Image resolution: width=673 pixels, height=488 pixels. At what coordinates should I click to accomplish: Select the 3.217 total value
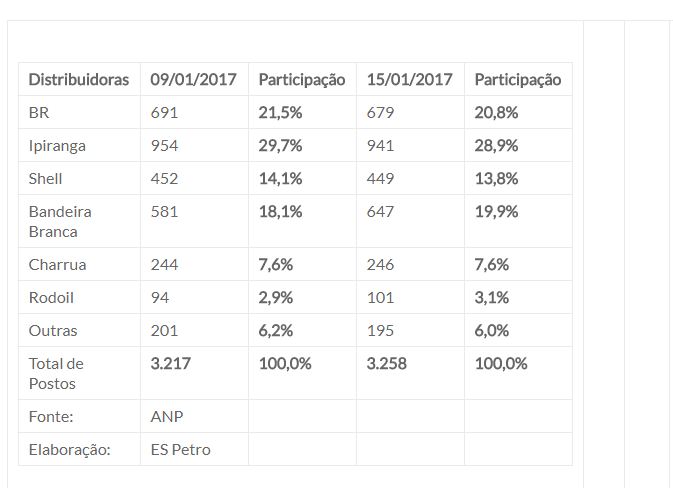point(170,364)
